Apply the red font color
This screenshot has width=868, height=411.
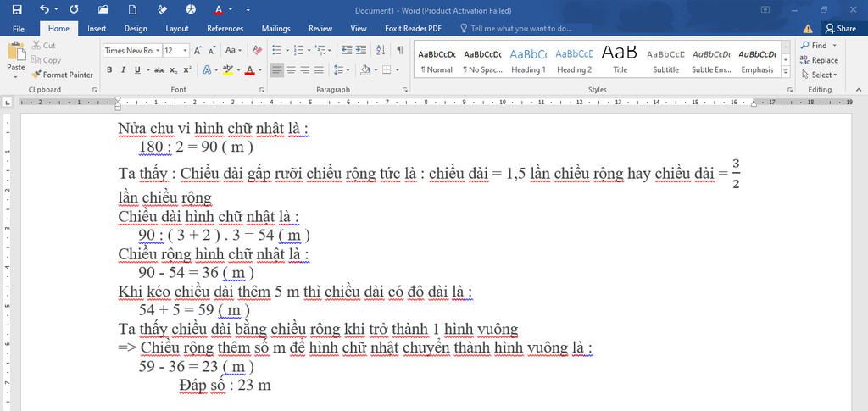click(x=249, y=69)
